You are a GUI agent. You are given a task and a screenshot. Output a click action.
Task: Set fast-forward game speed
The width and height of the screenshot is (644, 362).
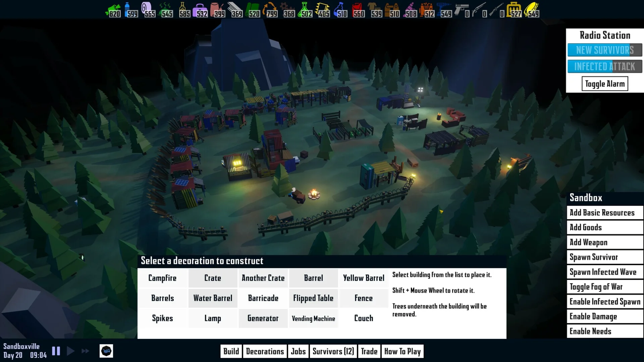pyautogui.click(x=86, y=351)
